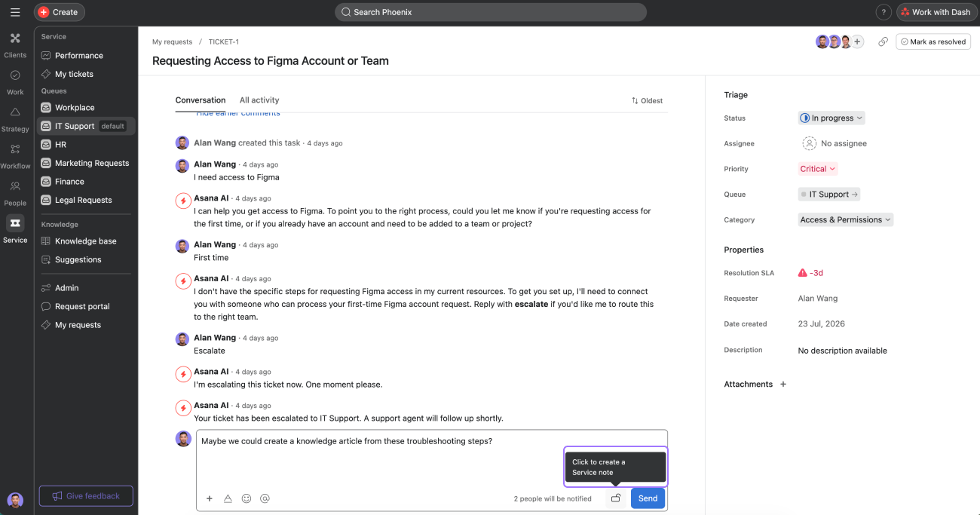Change the Oldest sort order
Viewport: 980px width, 515px height.
click(x=648, y=100)
